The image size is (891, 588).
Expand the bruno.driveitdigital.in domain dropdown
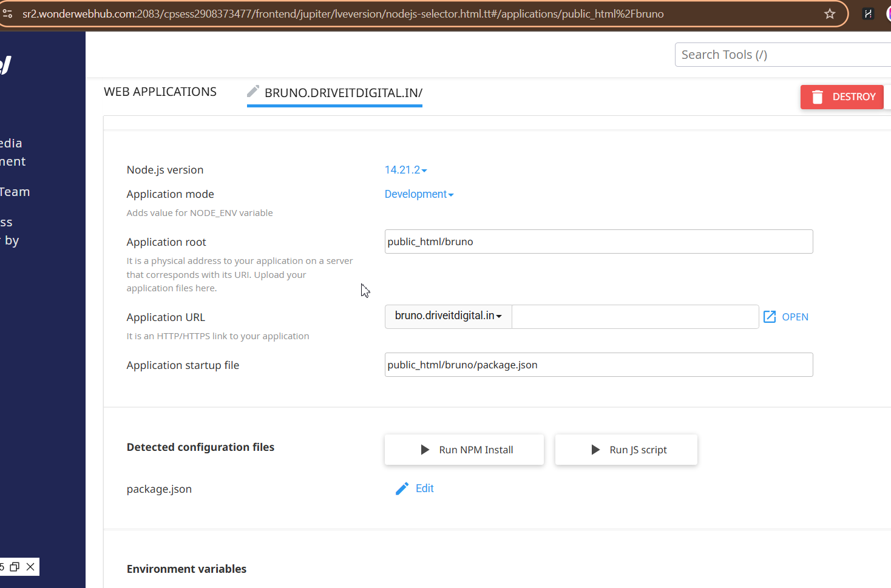click(448, 316)
